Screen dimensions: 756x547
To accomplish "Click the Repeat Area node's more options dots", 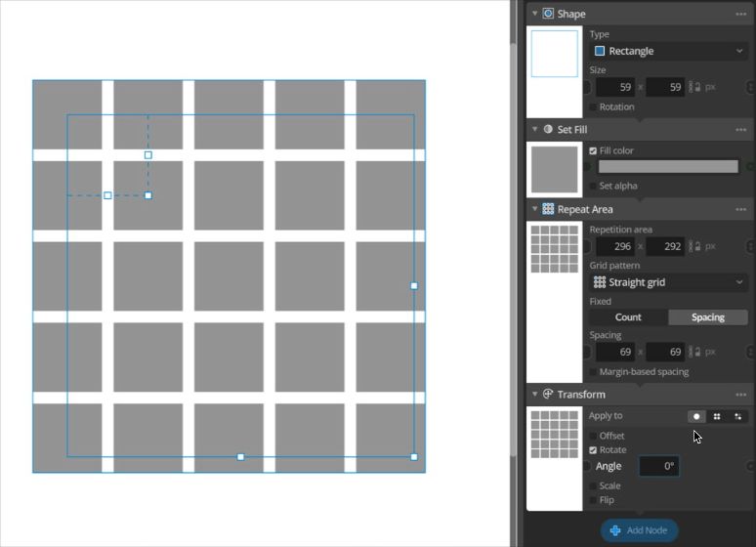I will click(741, 209).
